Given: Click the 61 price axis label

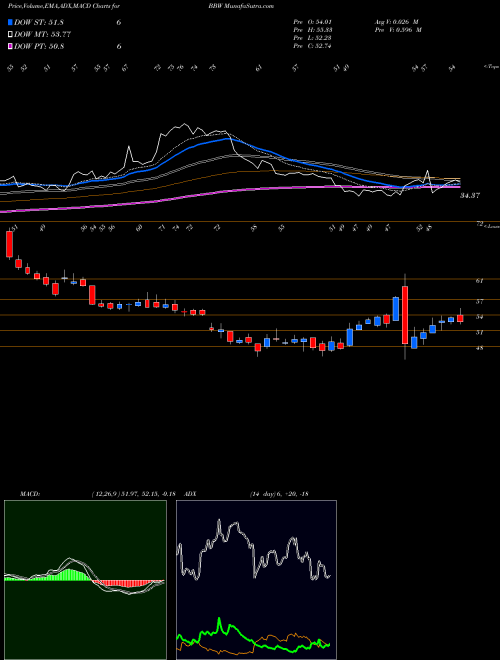Looking at the screenshot, I should point(479,281).
